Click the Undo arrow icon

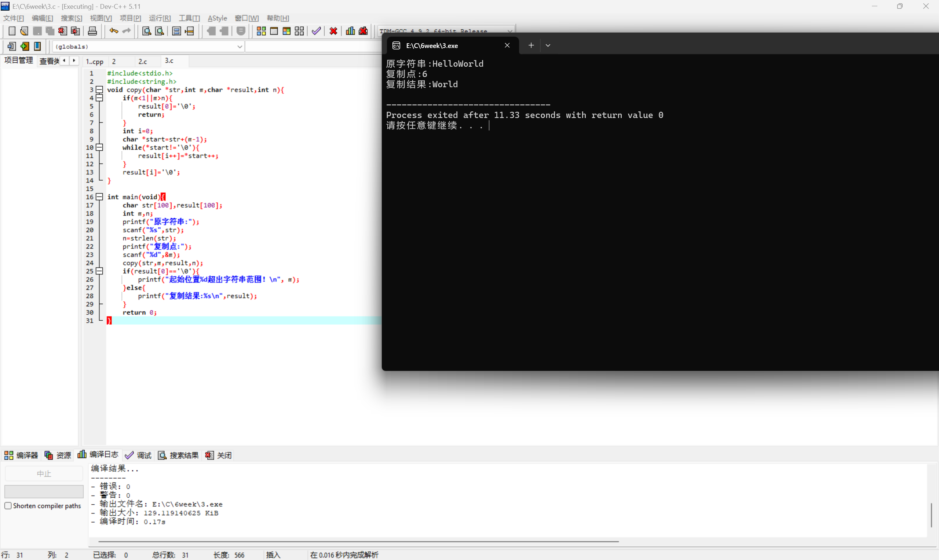tap(114, 31)
